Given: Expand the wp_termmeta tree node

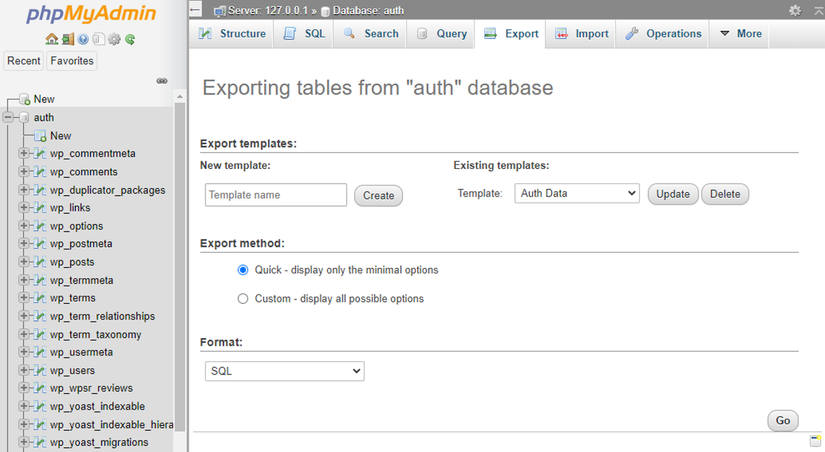Looking at the screenshot, I should 23,280.
